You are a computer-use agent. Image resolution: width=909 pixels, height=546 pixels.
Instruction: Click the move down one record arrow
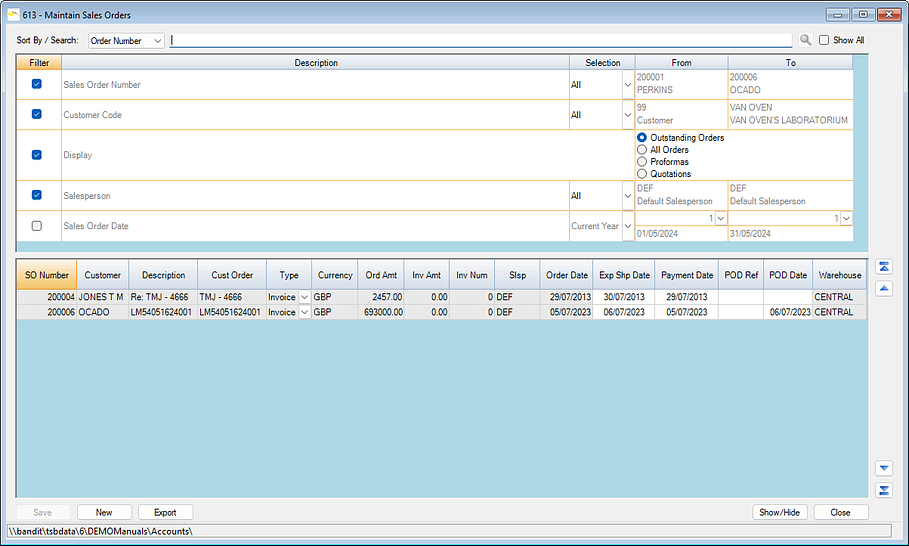tap(883, 468)
